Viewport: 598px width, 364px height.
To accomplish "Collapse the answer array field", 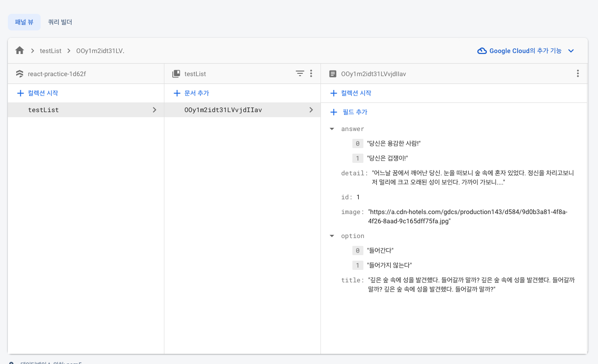I will 332,129.
